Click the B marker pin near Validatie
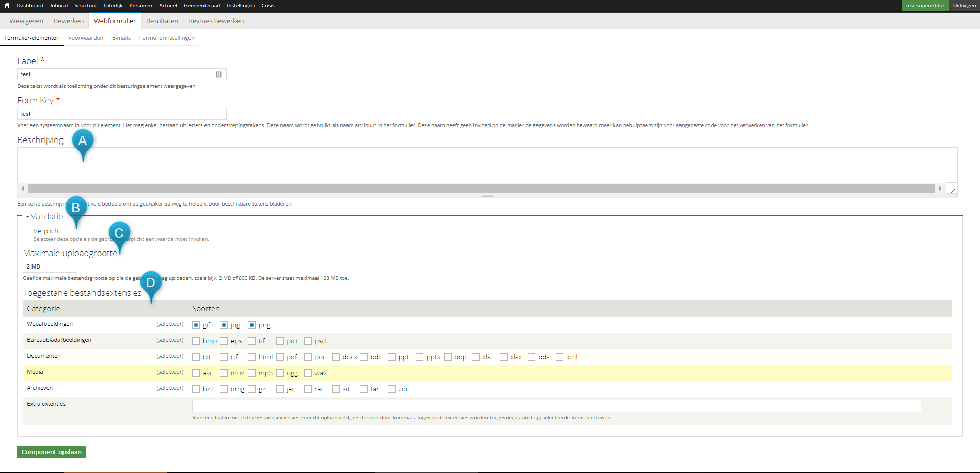 76,212
